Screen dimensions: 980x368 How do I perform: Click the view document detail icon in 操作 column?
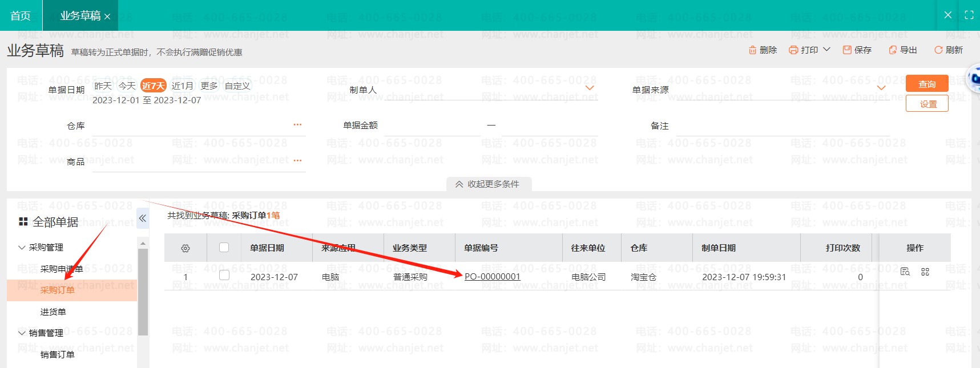coord(905,272)
